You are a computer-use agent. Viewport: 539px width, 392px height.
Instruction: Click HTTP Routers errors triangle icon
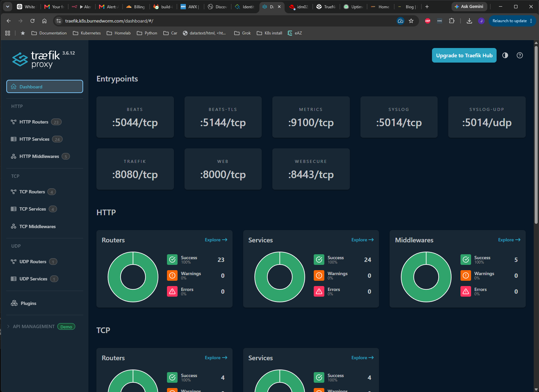click(x=172, y=291)
